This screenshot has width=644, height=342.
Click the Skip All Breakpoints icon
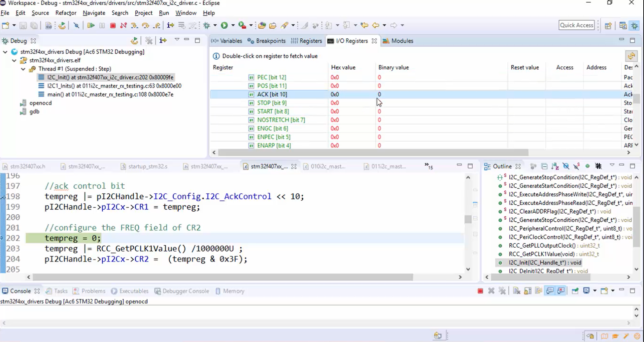coord(76,25)
